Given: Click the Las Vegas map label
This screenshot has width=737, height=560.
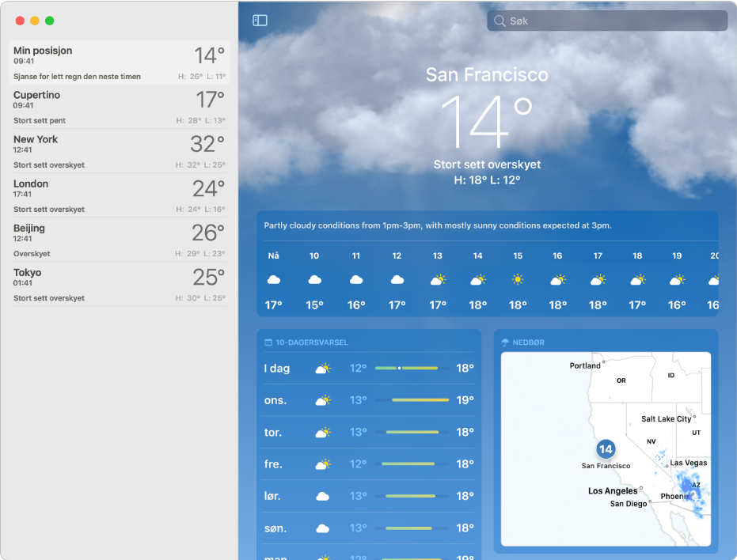Looking at the screenshot, I should (x=688, y=463).
